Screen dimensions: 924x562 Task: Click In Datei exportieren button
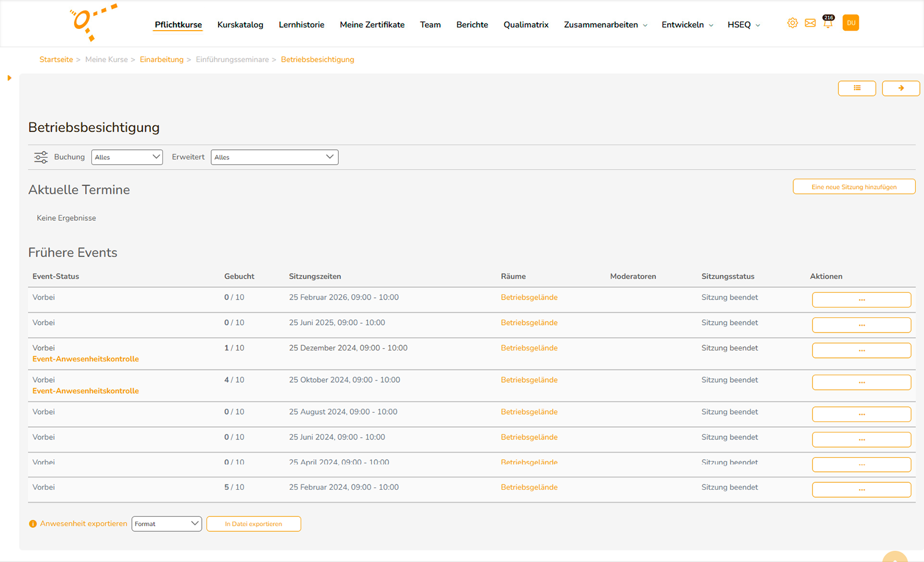[253, 524]
